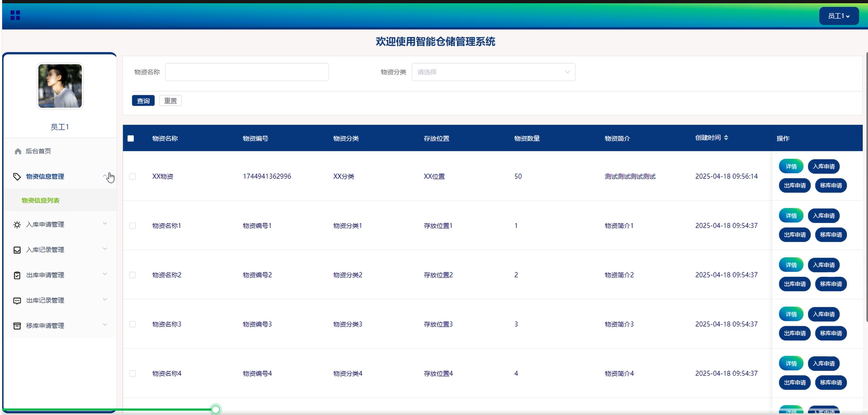The width and height of the screenshot is (868, 415).
Task: Click the archive icon beside 移库申请管理
Action: tap(17, 326)
